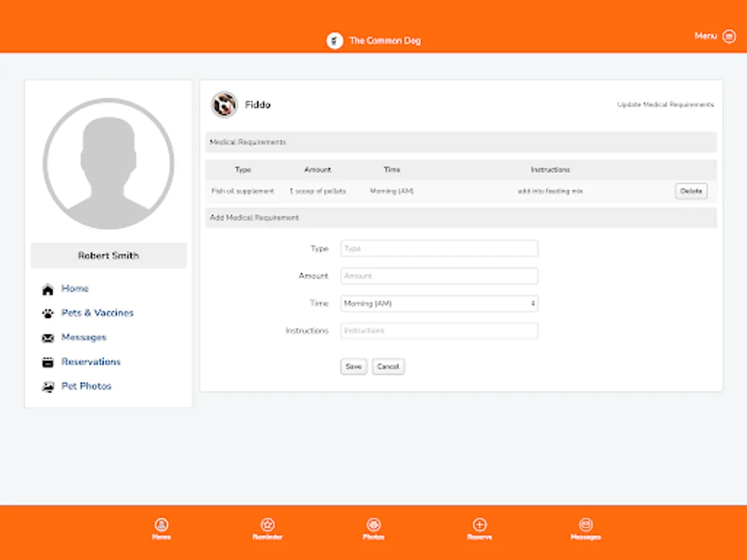747x560 pixels.
Task: Click the paw icon next to Pets & Vaccines
Action: [x=48, y=313]
